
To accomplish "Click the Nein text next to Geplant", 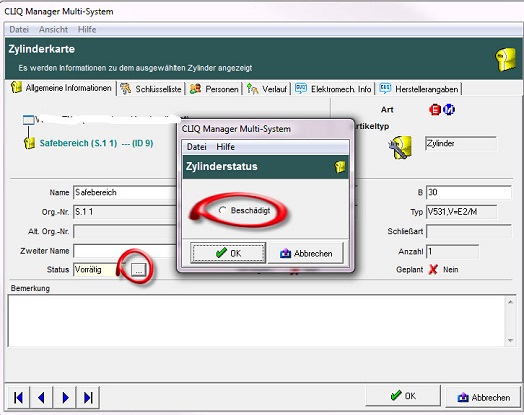I will (x=450, y=269).
